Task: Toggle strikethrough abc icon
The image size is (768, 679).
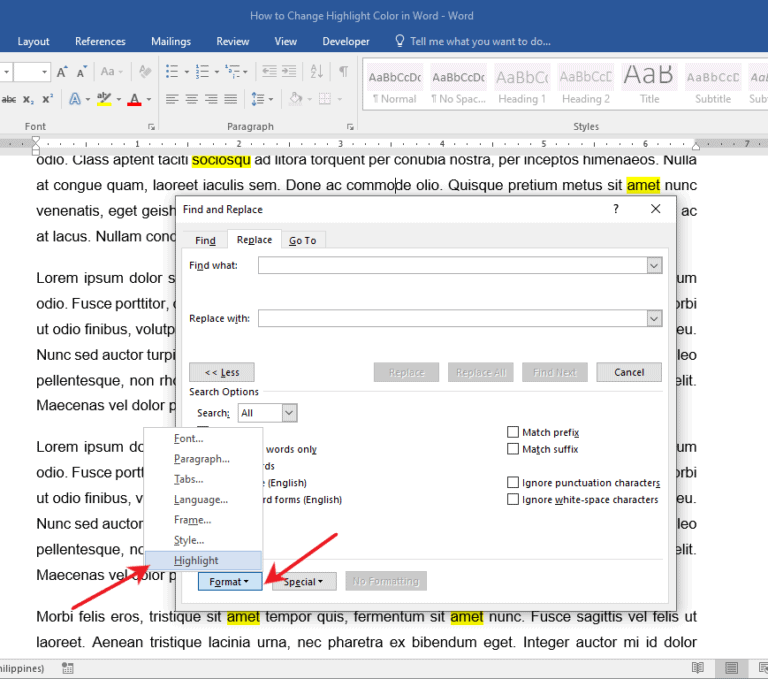Action: (9, 99)
